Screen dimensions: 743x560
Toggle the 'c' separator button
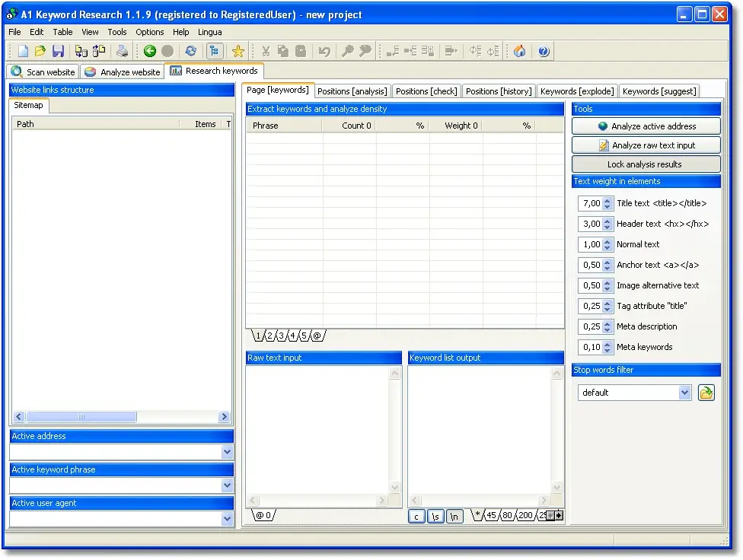(x=416, y=517)
